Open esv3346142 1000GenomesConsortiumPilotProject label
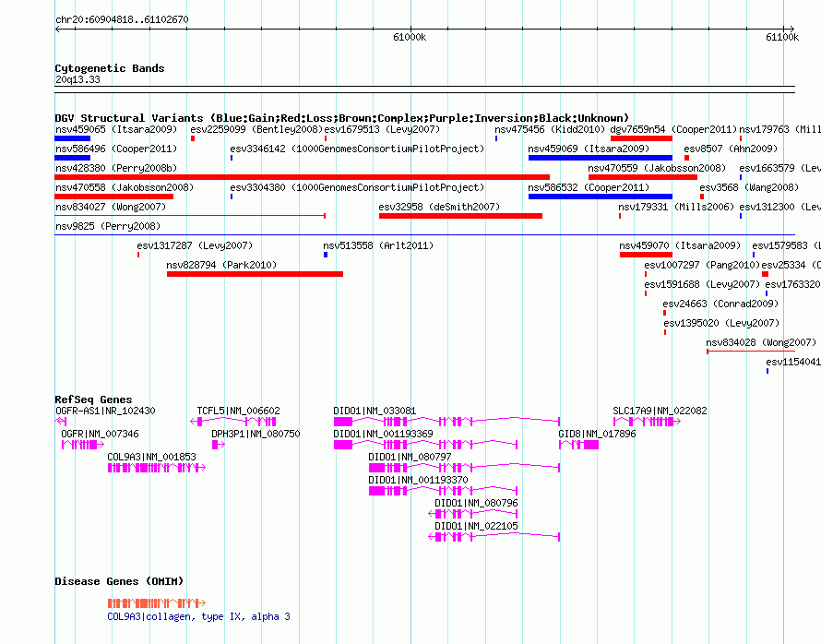This screenshot has width=821, height=644. (x=357, y=149)
